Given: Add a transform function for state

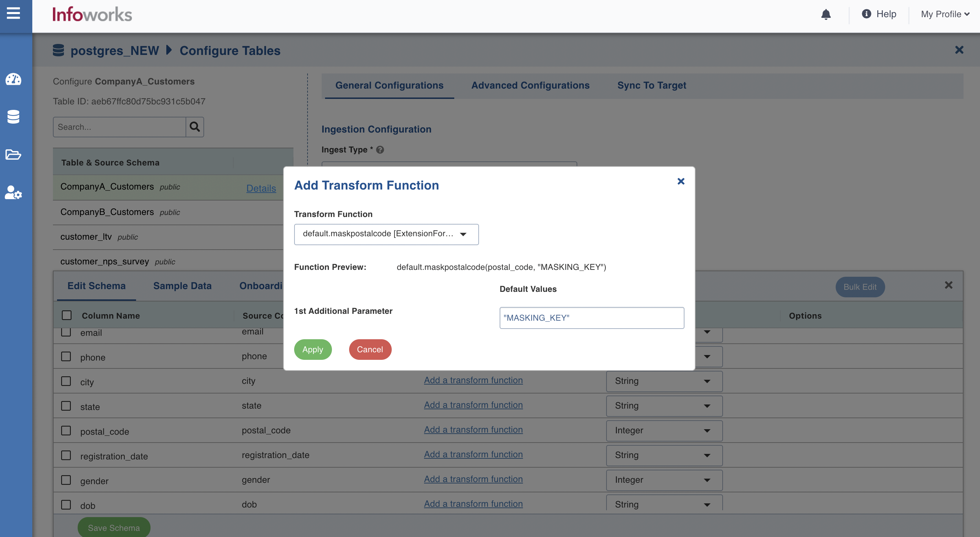Looking at the screenshot, I should point(473,405).
